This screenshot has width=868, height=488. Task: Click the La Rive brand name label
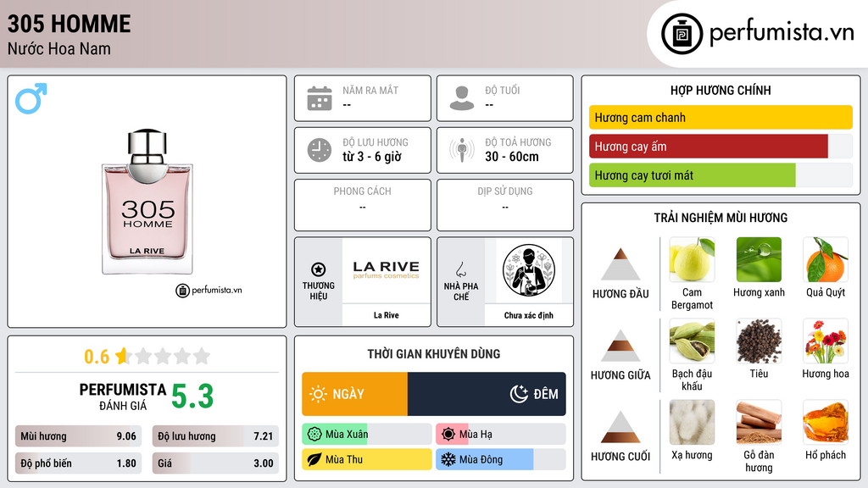tap(386, 315)
